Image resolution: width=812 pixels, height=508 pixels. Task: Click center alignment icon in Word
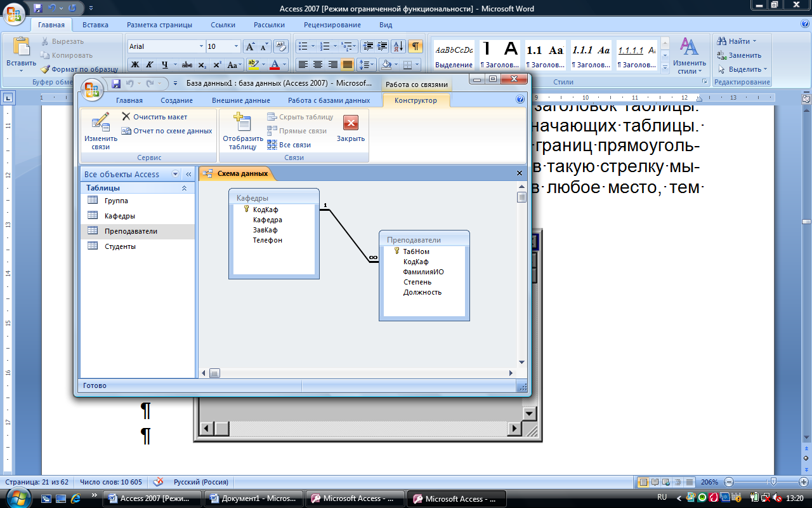tap(318, 65)
